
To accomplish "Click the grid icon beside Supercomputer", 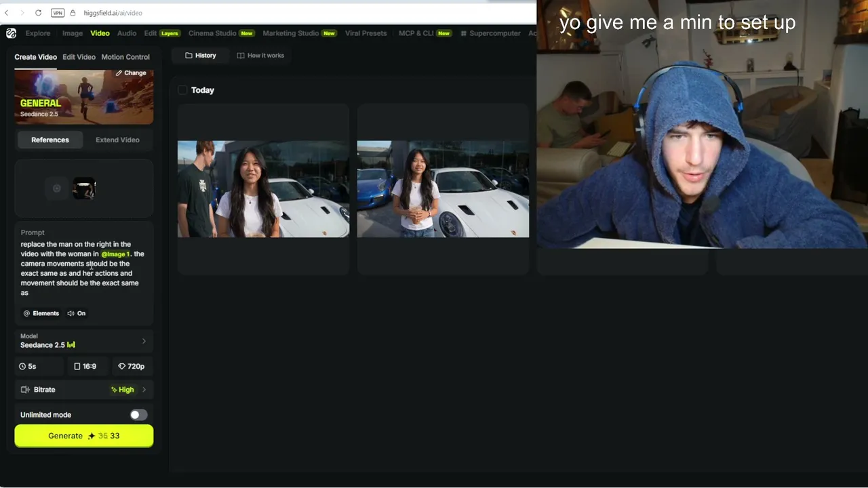I will click(x=464, y=33).
